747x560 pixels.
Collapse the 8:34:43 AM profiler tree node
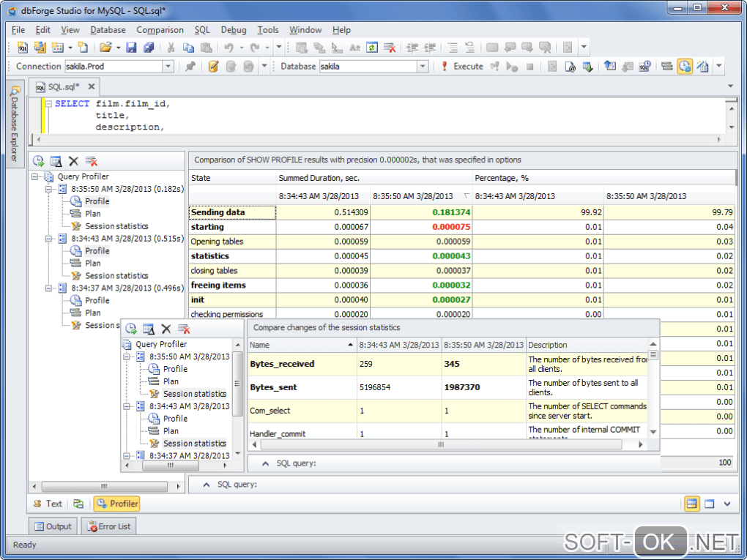tap(50, 239)
